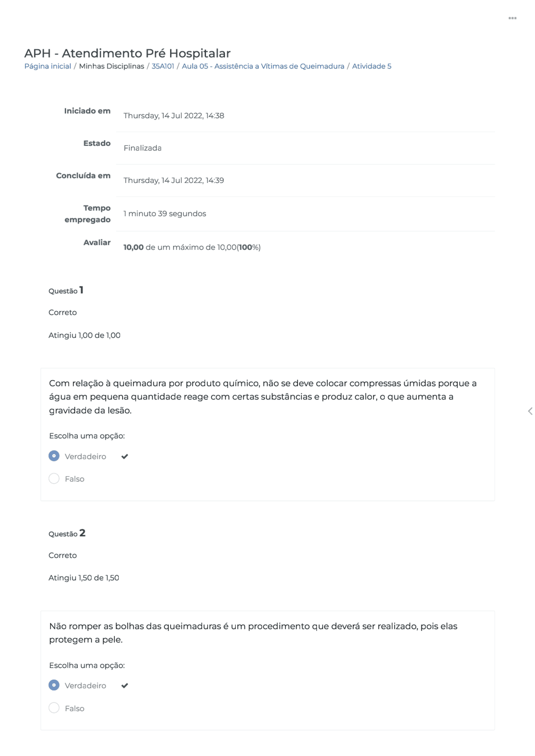
Task: Expand the side drawer chevron arrow
Action: [530, 411]
